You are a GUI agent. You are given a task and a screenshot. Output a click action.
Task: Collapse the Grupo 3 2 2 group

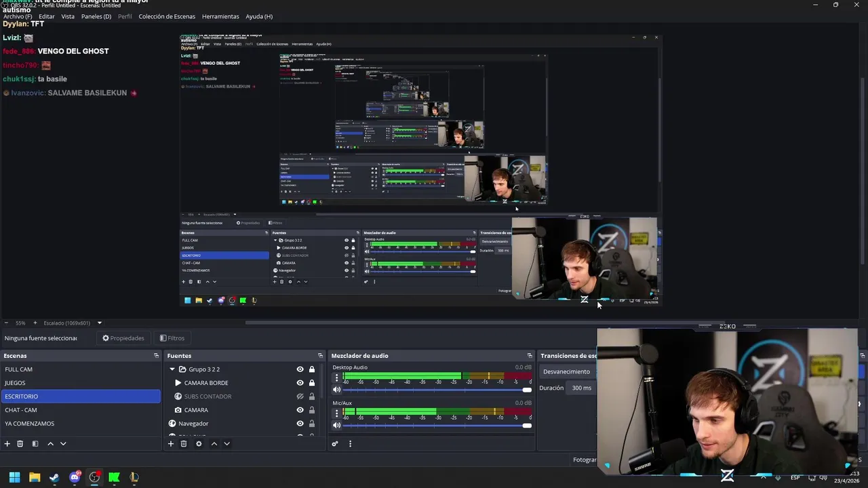tap(172, 369)
